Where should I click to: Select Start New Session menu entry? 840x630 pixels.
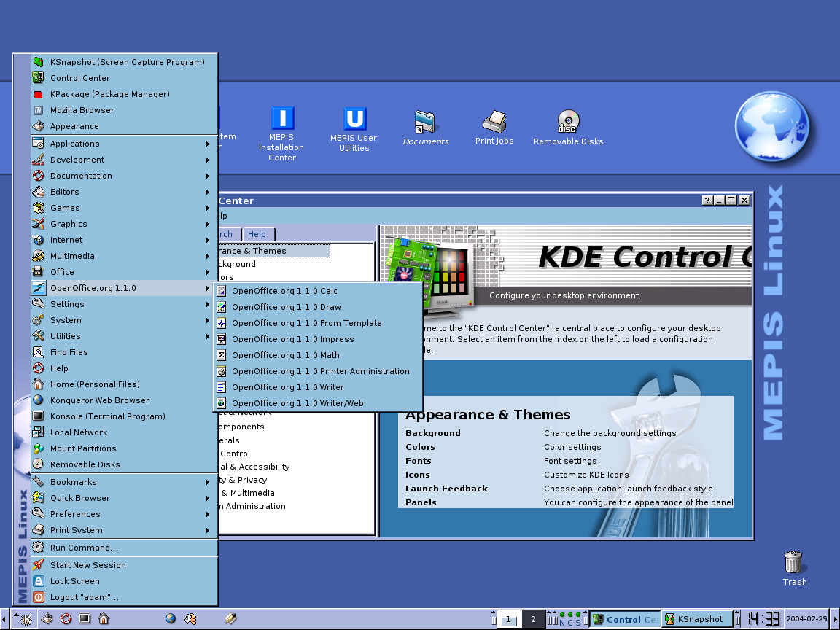(124, 565)
